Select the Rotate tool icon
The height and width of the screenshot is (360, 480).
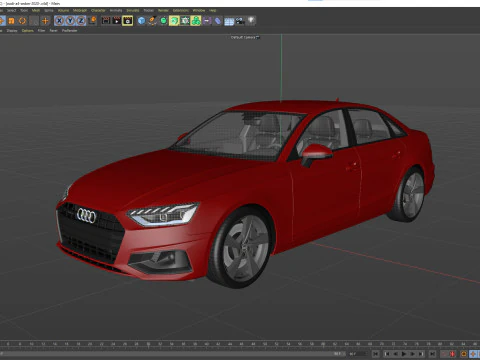coord(22,21)
